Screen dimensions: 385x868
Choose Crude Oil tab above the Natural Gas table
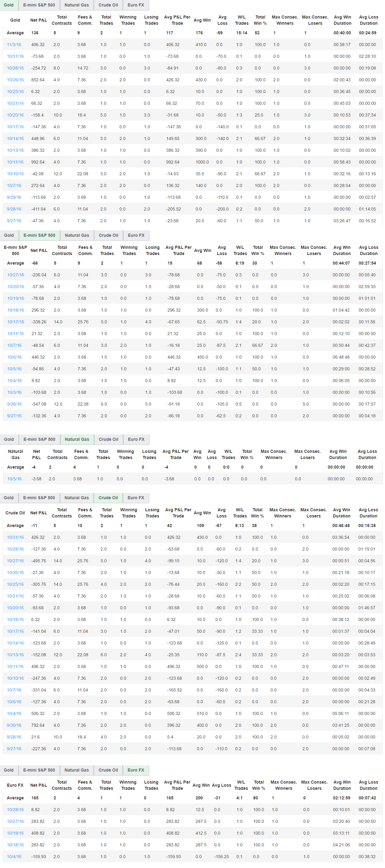click(108, 439)
